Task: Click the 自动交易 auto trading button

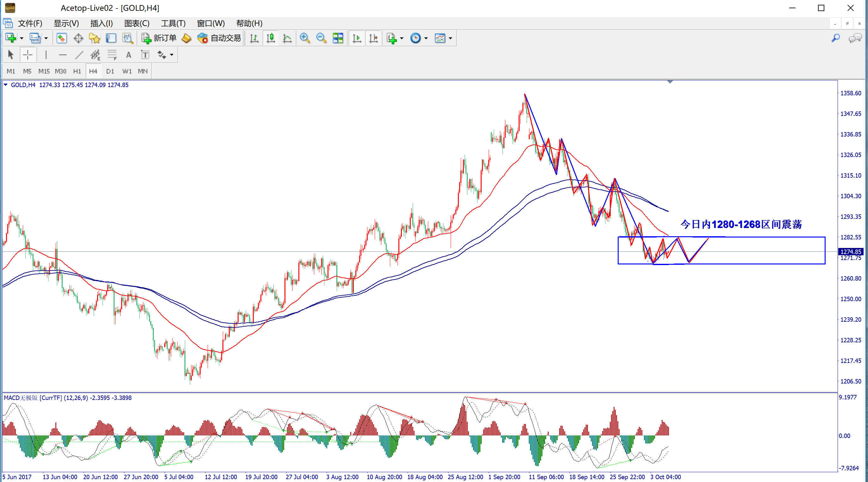Action: [219, 38]
